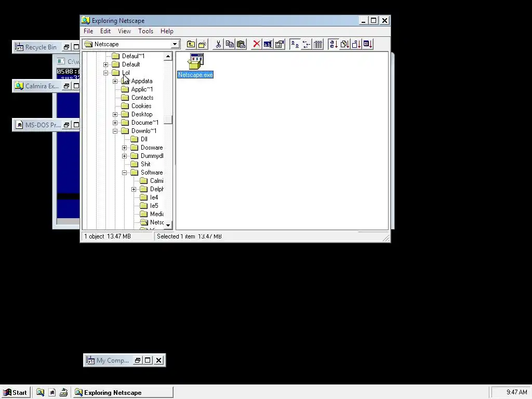The width and height of the screenshot is (532, 399).
Task: Rename selected item using toolbar icon
Action: click(268, 44)
